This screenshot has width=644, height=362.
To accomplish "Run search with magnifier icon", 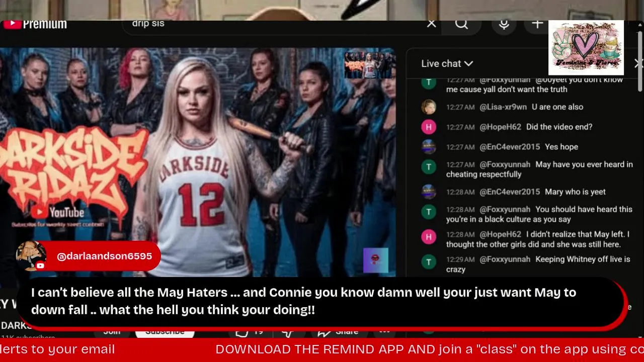I will [x=461, y=24].
